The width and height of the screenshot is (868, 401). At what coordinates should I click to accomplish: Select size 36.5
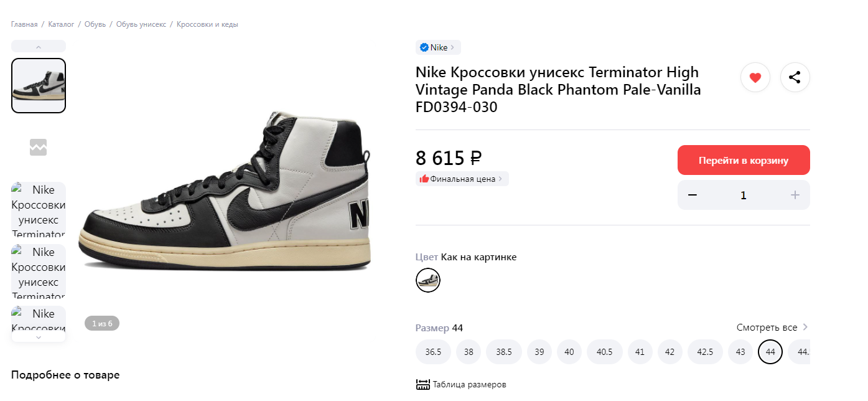click(x=433, y=352)
